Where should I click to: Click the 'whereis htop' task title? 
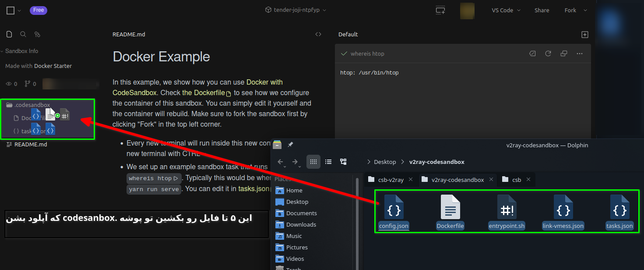tap(367, 53)
